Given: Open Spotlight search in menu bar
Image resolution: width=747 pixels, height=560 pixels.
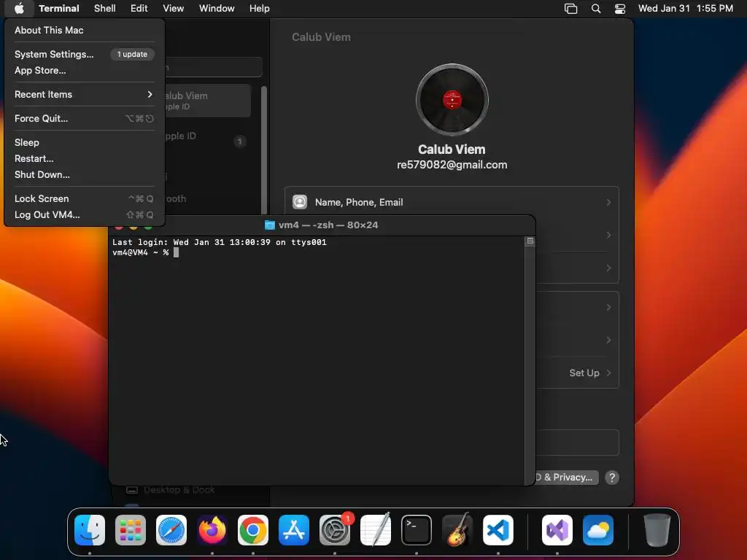Looking at the screenshot, I should click(595, 9).
